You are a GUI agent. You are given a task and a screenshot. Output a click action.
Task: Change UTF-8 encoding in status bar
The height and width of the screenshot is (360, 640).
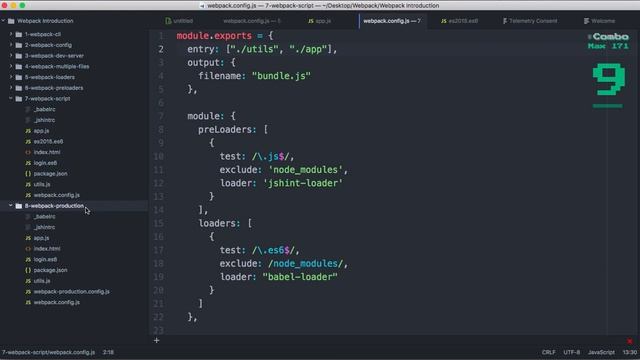(x=571, y=352)
